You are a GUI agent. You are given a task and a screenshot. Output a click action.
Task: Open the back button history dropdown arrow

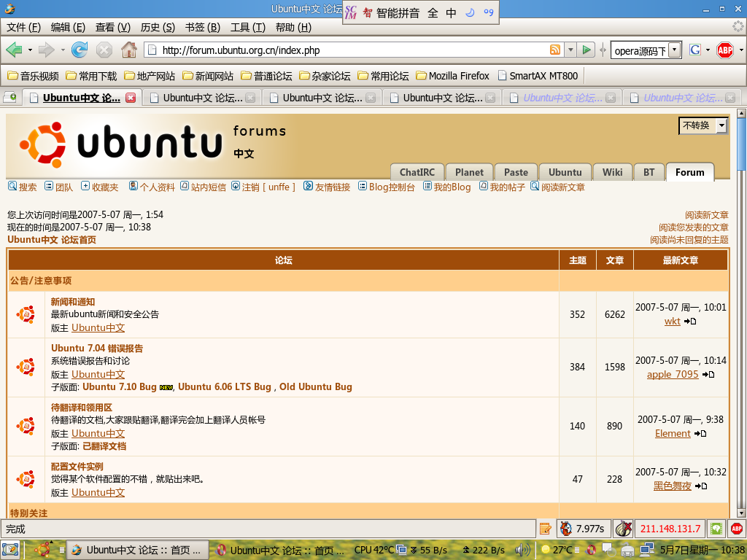(x=30, y=50)
